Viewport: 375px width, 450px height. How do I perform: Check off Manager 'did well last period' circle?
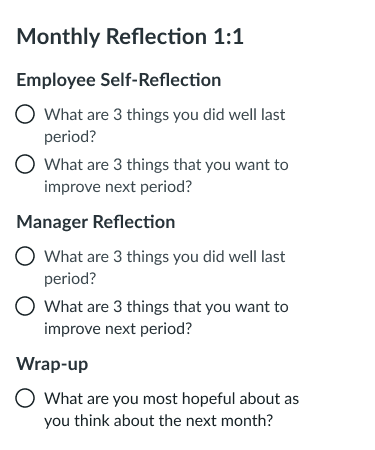click(25, 256)
